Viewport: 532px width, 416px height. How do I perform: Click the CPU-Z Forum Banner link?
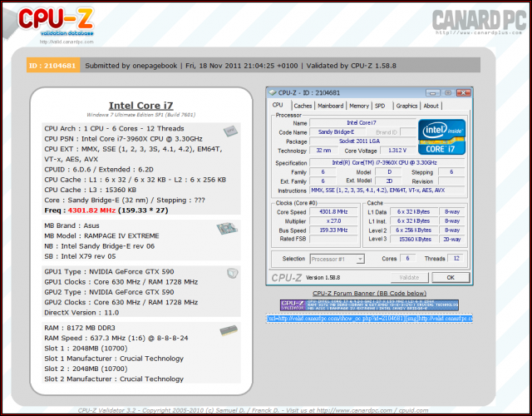pos(369,293)
